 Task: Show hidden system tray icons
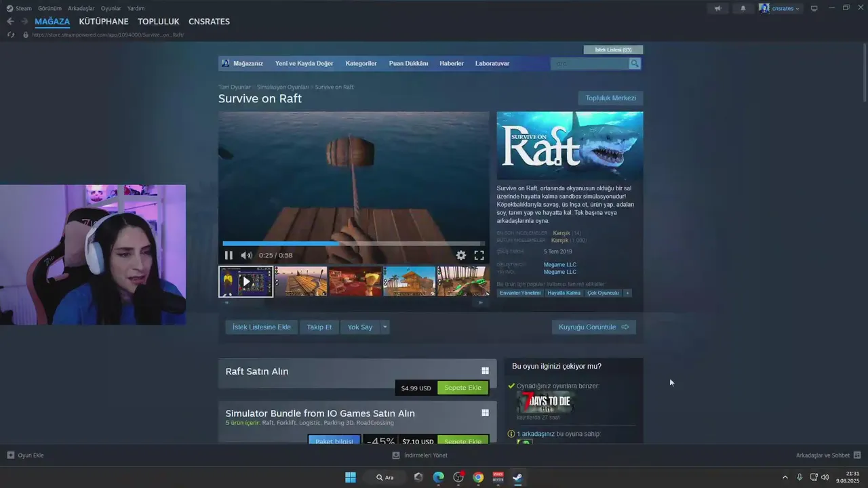(x=785, y=477)
